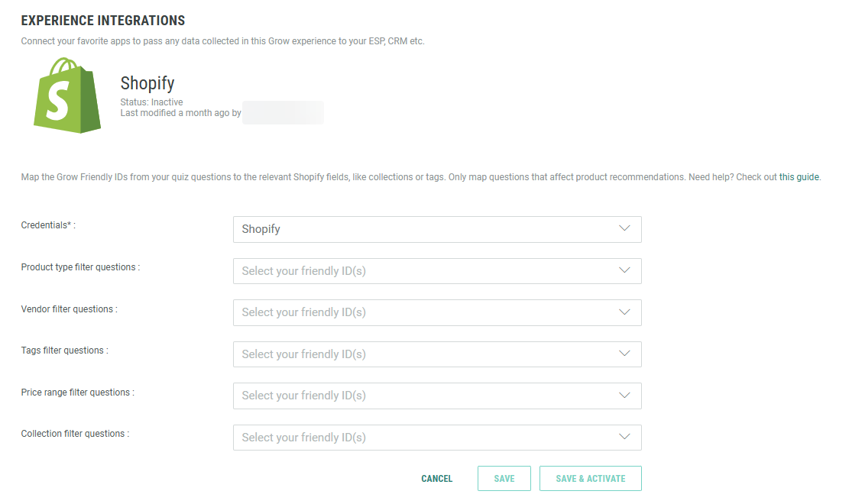Open the Credentials dropdown showing Shopify
Viewport: 849px width, 504px height.
click(x=428, y=229)
